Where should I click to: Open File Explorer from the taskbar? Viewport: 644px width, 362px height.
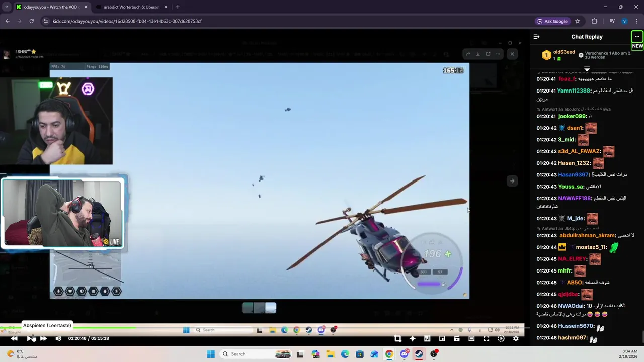(331, 354)
